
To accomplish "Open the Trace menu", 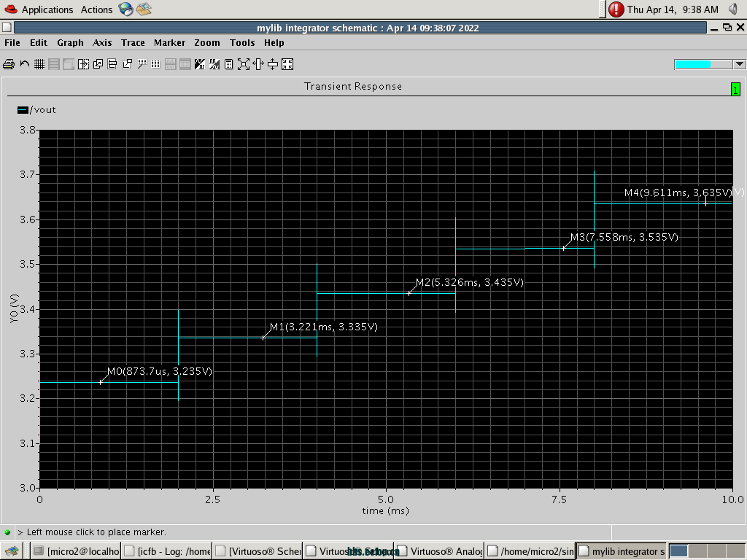I will 133,43.
